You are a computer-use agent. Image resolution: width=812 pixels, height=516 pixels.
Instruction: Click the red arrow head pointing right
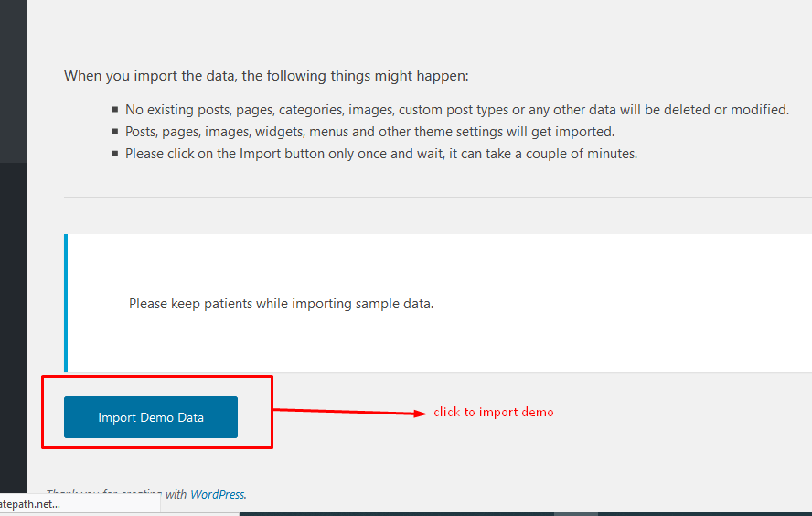pyautogui.click(x=420, y=413)
